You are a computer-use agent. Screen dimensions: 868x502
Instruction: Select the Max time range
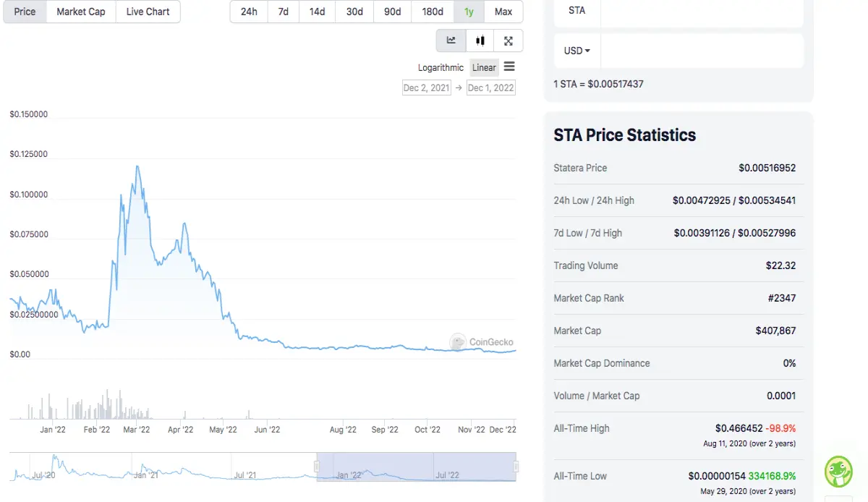(503, 12)
